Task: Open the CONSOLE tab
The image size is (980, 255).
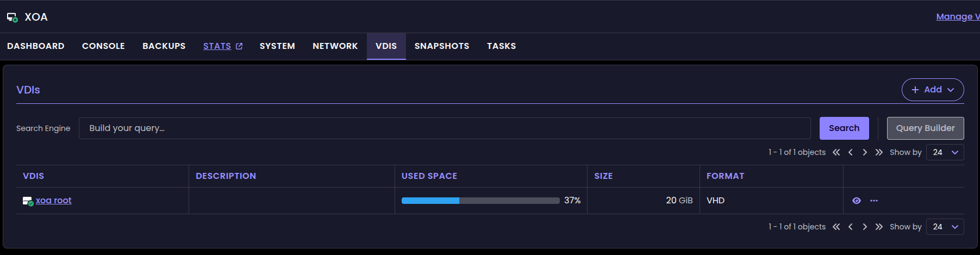Action: click(x=103, y=46)
